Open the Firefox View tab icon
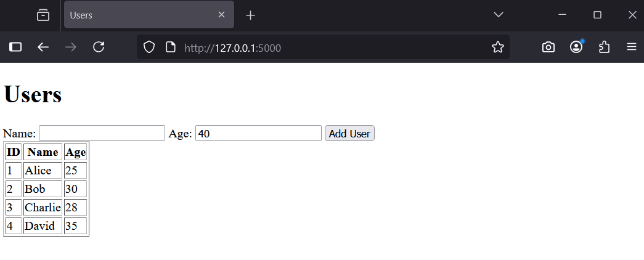The image size is (644, 260). tap(43, 15)
